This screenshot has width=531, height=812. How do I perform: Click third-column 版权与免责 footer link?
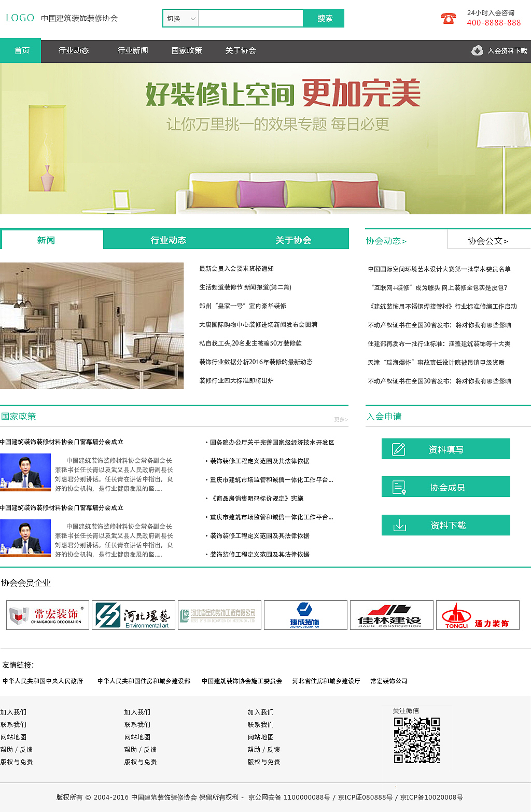[264, 762]
